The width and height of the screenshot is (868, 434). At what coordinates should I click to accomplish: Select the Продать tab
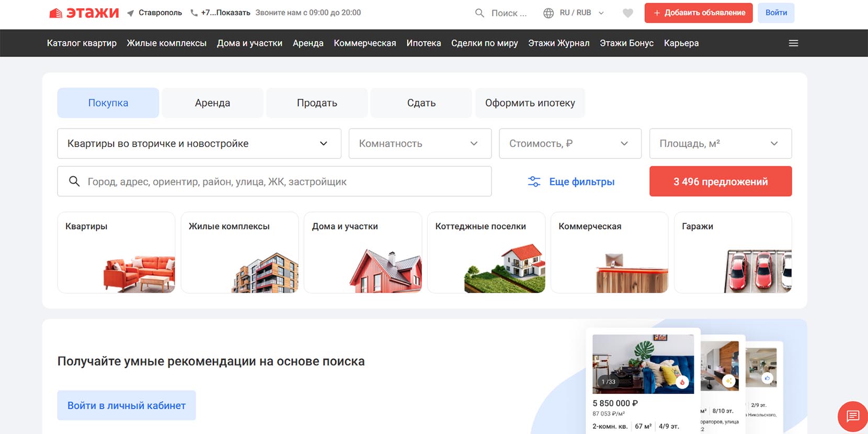click(317, 103)
